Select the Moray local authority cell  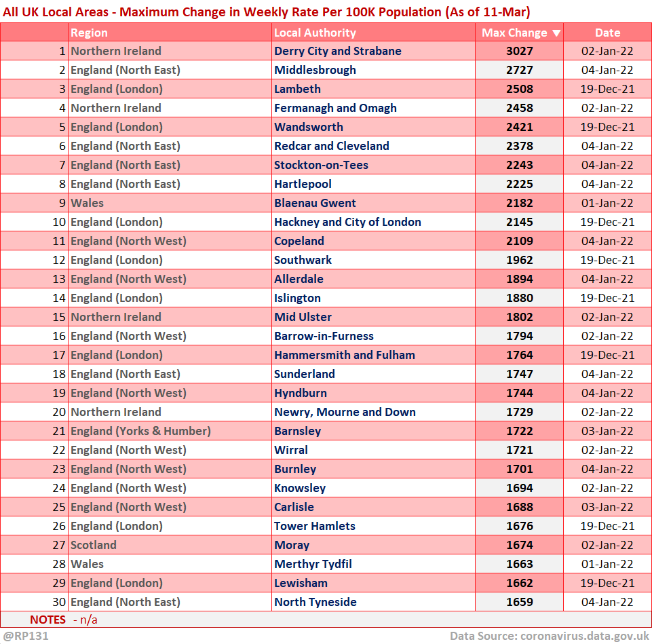(x=292, y=545)
